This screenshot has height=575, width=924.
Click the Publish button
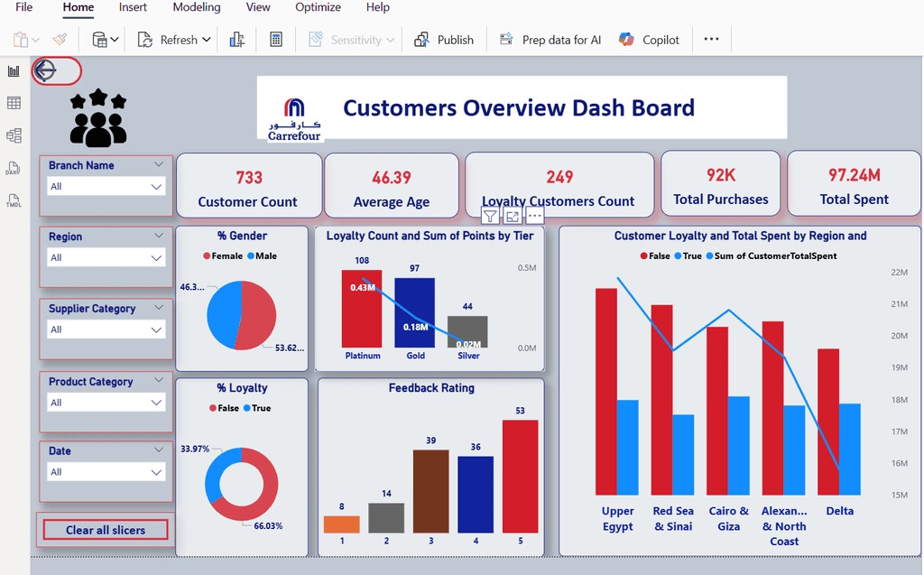[444, 40]
